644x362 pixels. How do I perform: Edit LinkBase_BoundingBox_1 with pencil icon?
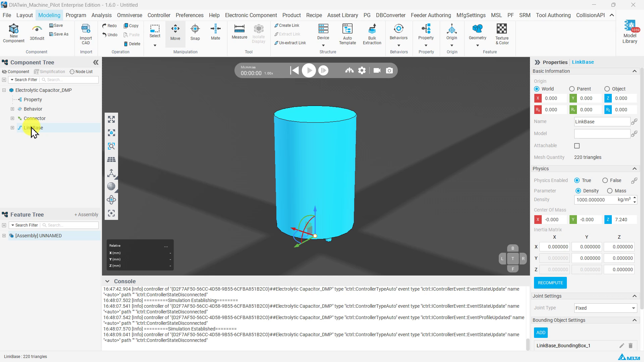coord(622,346)
